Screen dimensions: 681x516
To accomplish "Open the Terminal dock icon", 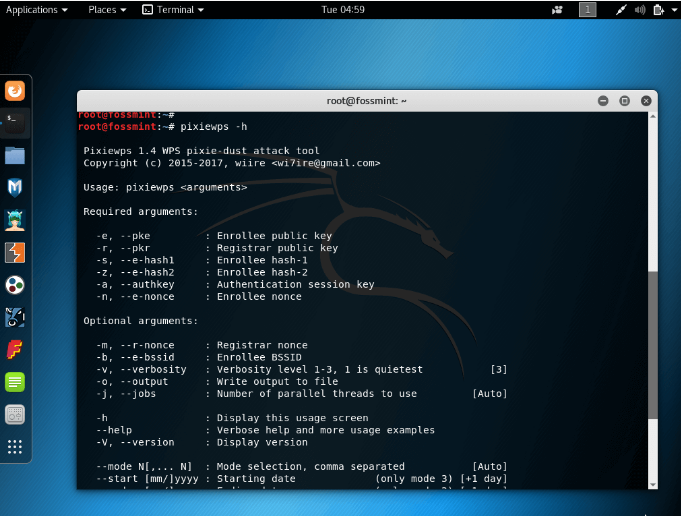I will (x=15, y=123).
